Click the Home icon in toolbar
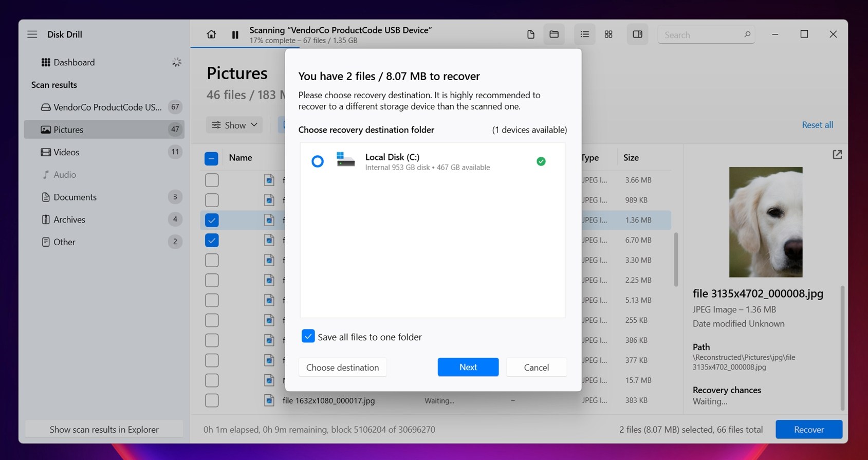 pos(211,34)
